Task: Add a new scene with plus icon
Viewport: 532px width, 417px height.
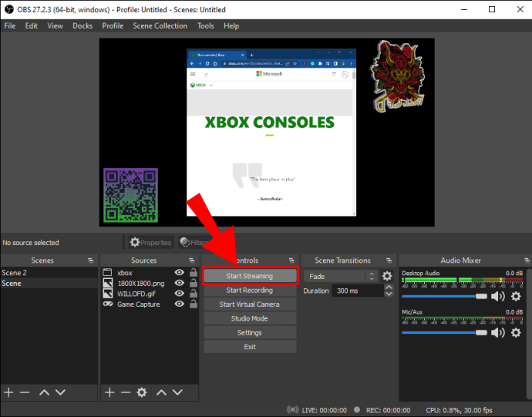Action: pos(8,392)
